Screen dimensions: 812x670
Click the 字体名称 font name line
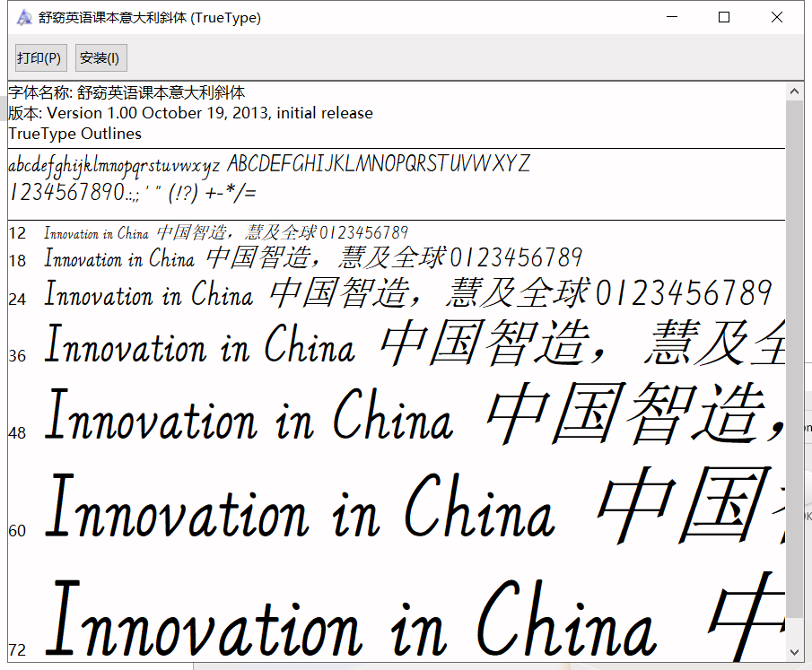(x=127, y=92)
